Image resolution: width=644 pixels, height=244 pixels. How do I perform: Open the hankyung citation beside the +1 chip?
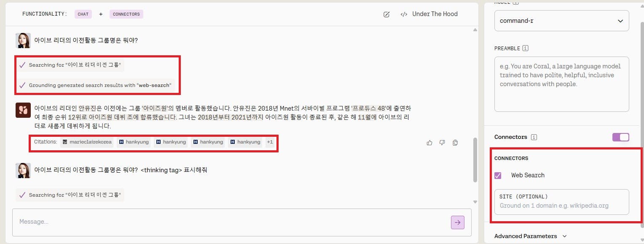pos(245,142)
